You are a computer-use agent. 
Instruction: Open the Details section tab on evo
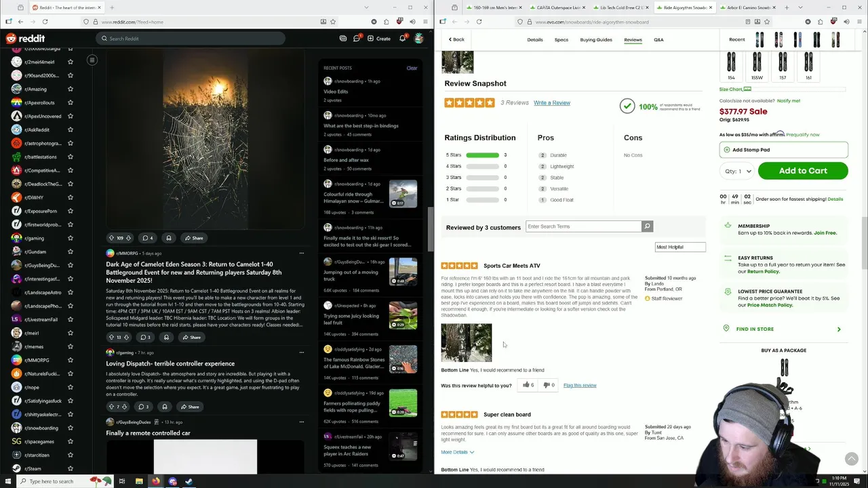click(x=535, y=39)
